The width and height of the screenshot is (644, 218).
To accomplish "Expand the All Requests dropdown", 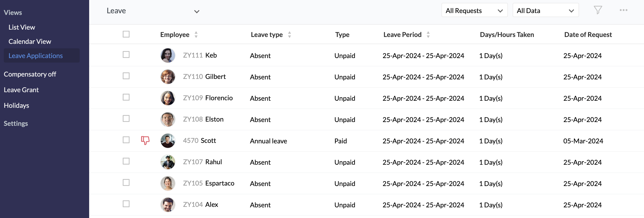I will [x=474, y=10].
